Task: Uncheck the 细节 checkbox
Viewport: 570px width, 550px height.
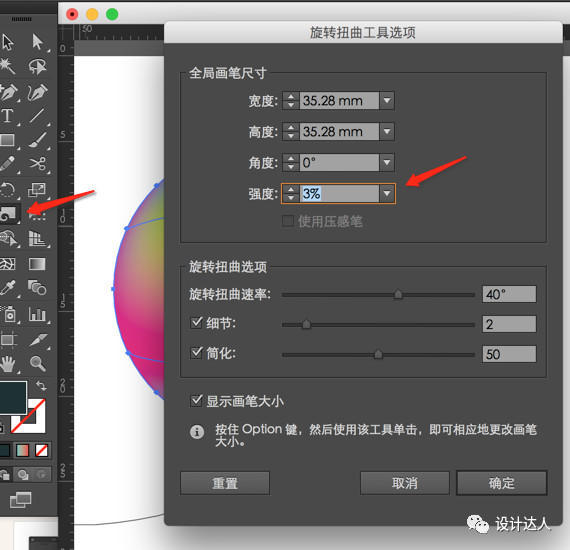Action: pos(196,322)
